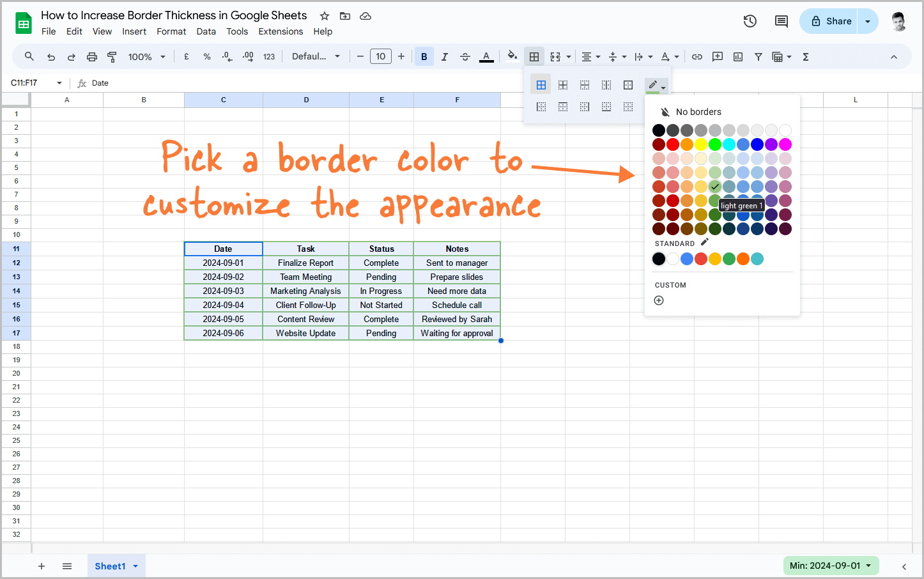Move document to a folder
The width and height of the screenshot is (924, 579).
point(345,16)
